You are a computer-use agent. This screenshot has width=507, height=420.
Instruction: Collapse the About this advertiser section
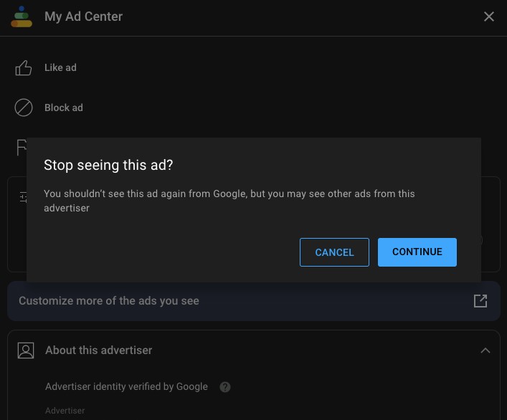[485, 350]
